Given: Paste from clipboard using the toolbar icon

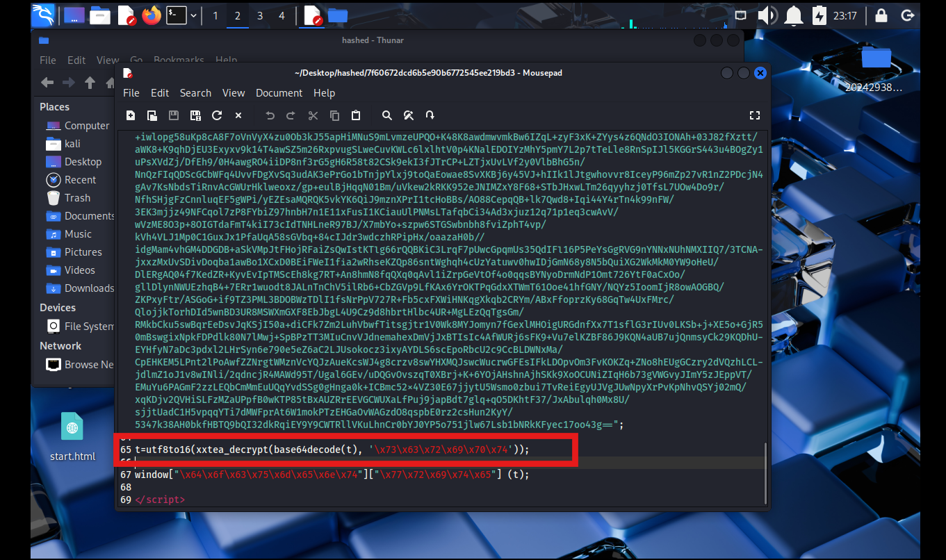Looking at the screenshot, I should 356,115.
